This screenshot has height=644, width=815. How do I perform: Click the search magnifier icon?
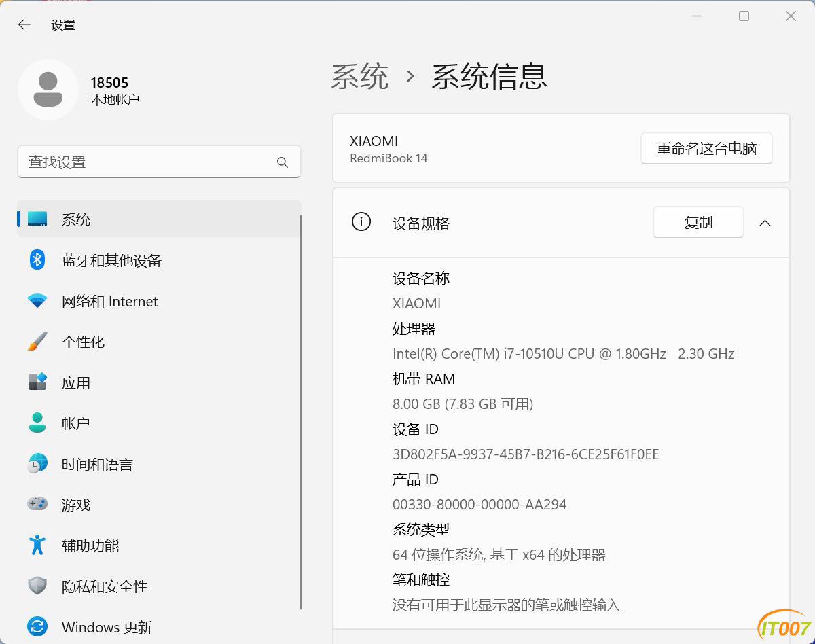pos(283,162)
